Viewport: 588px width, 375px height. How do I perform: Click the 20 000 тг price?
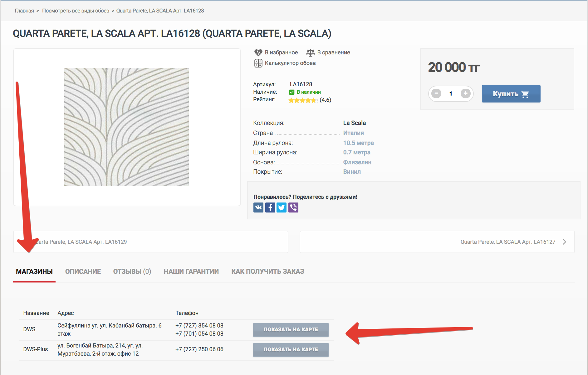click(x=453, y=67)
